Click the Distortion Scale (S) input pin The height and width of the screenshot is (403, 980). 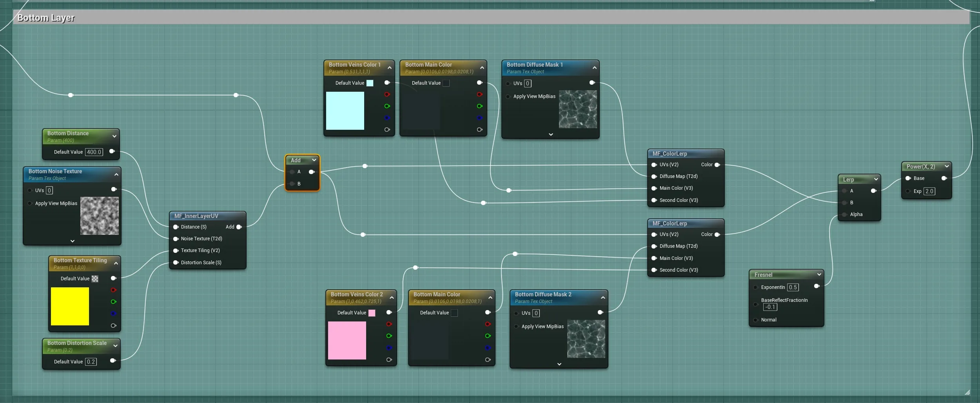click(x=176, y=263)
